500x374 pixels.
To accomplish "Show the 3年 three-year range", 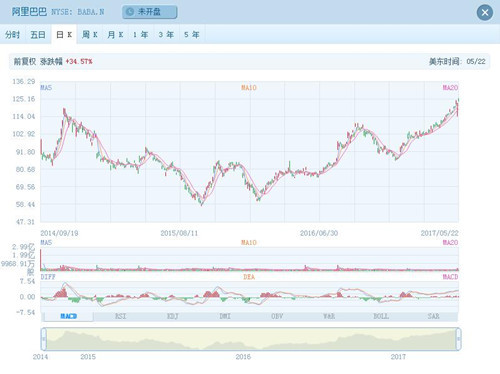I will click(166, 34).
